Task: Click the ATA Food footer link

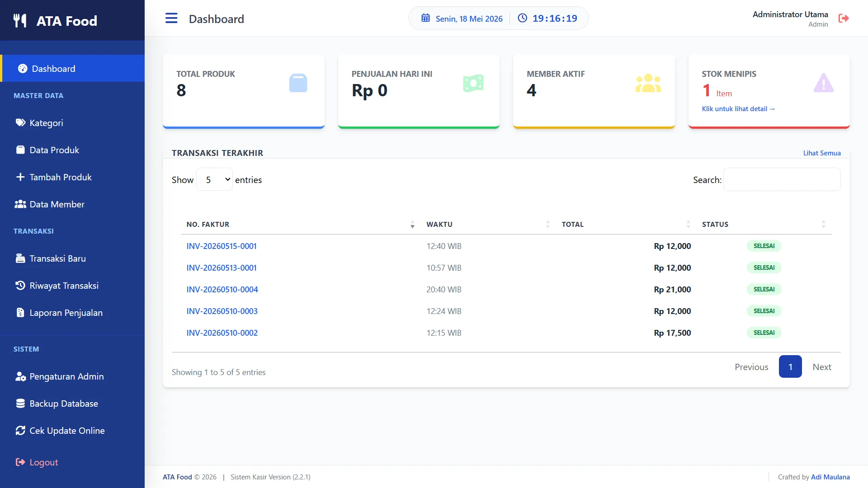Action: click(177, 477)
